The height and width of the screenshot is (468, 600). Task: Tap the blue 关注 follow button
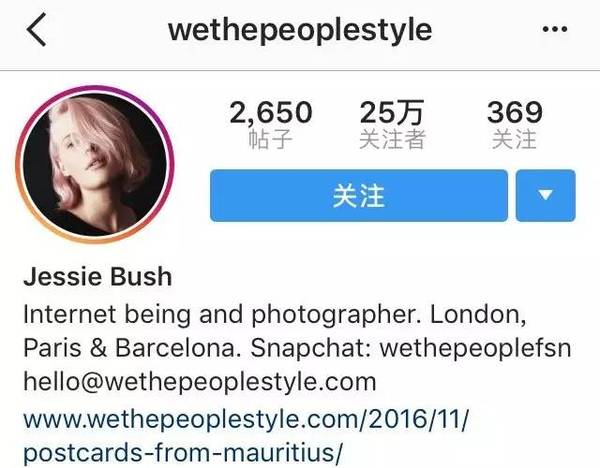(x=359, y=196)
